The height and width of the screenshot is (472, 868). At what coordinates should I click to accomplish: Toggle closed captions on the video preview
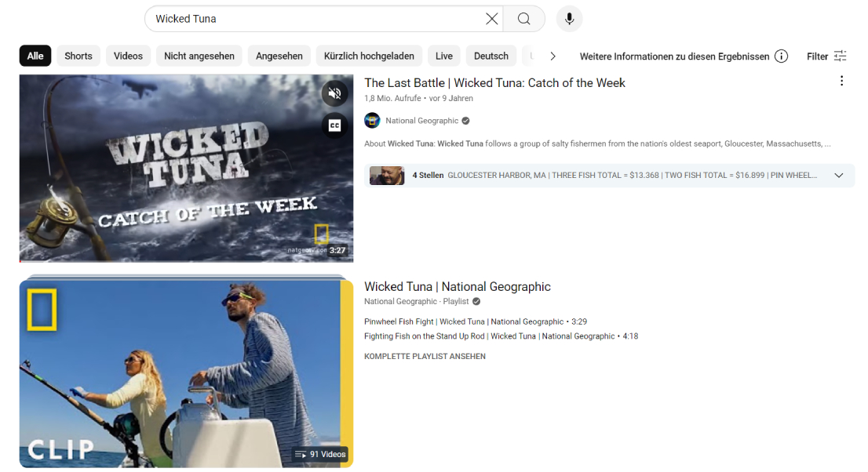point(335,125)
